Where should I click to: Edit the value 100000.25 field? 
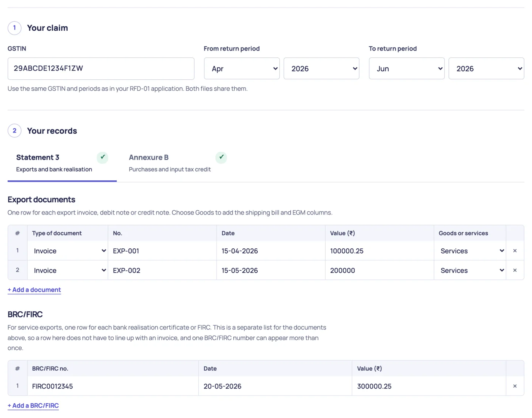pyautogui.click(x=380, y=251)
